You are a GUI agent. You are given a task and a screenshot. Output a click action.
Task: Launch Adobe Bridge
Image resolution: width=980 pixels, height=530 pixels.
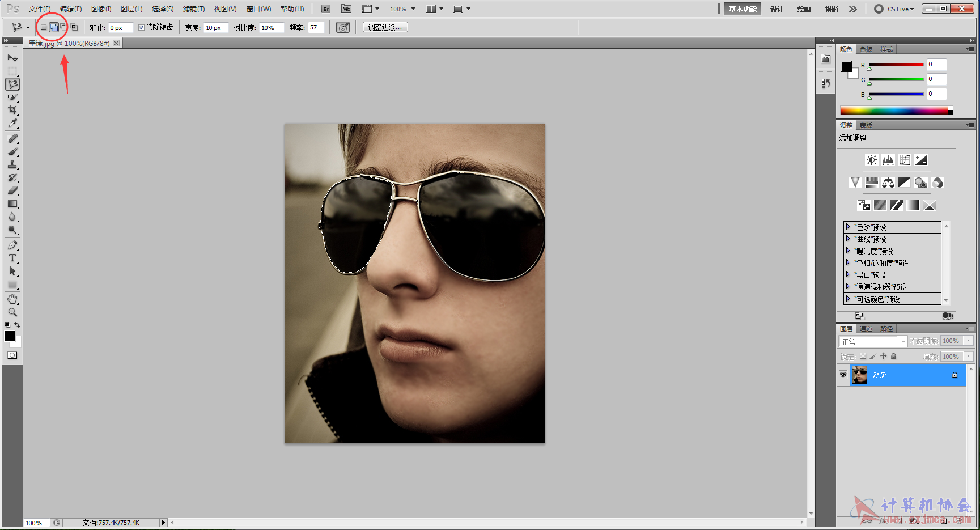pos(326,9)
